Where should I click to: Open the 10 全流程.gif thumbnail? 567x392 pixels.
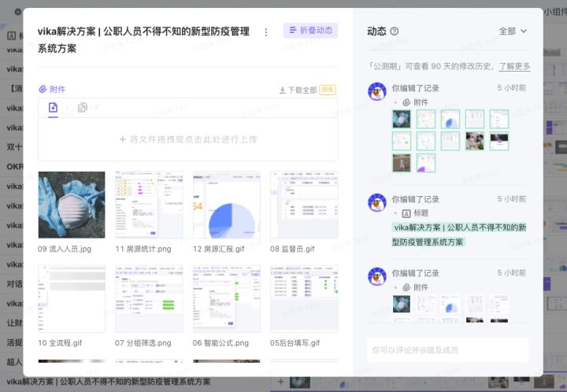coord(72,299)
